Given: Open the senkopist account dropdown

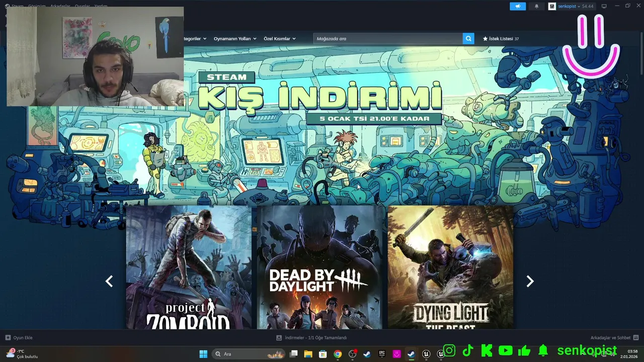Looking at the screenshot, I should [569, 6].
